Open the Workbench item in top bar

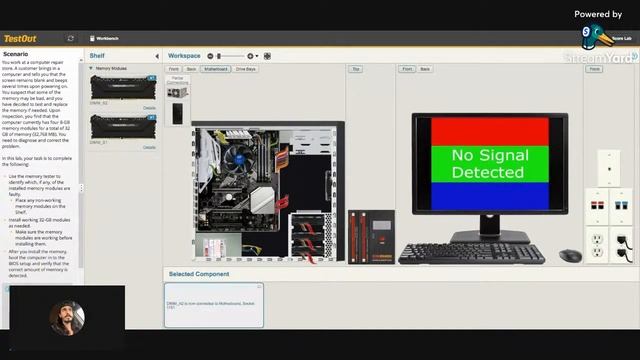pos(104,38)
